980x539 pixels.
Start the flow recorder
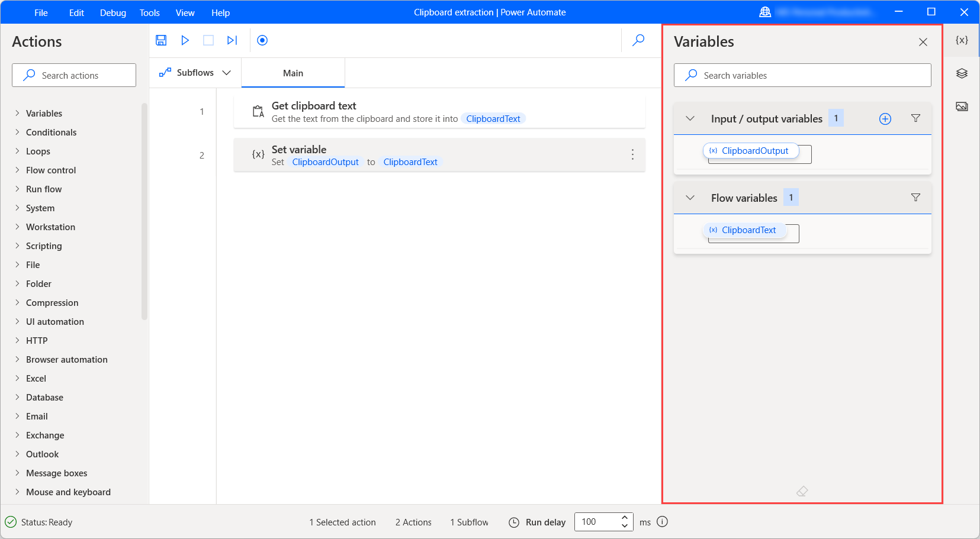click(x=262, y=40)
